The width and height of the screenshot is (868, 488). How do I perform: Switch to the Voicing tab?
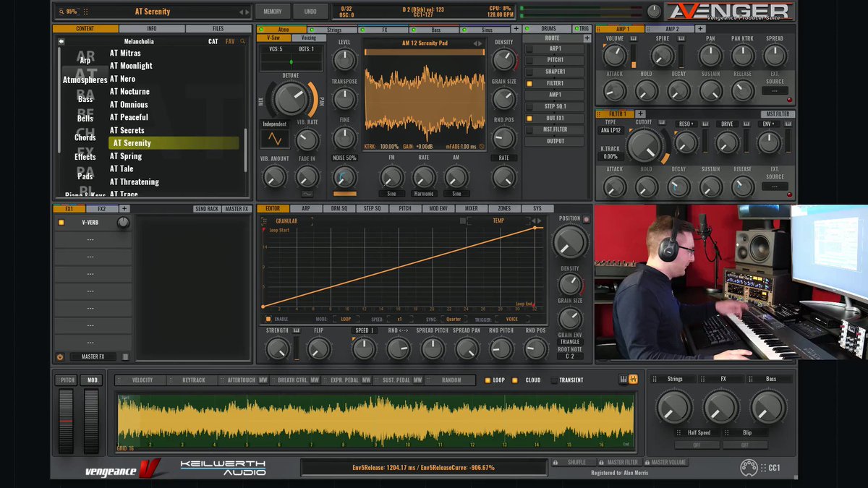click(308, 38)
